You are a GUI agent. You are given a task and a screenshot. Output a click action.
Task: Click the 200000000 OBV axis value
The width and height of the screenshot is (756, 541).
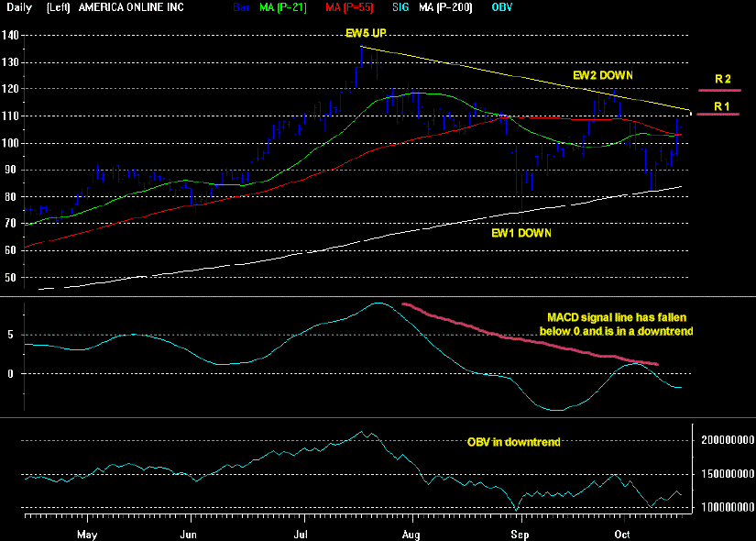[x=728, y=439]
